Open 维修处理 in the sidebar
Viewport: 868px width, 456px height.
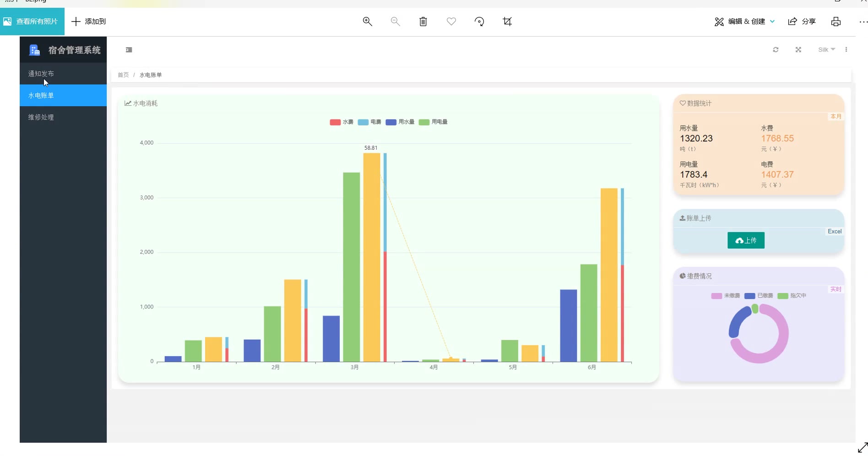tap(41, 117)
